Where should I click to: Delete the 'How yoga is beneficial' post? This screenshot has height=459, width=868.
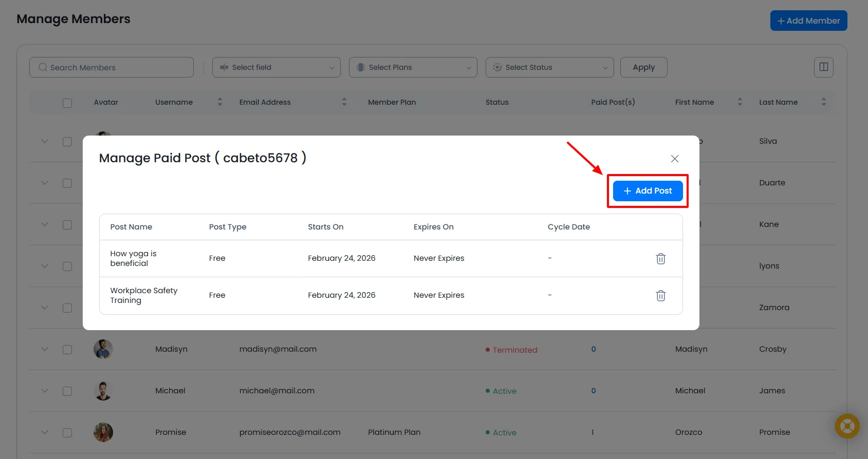(x=660, y=259)
